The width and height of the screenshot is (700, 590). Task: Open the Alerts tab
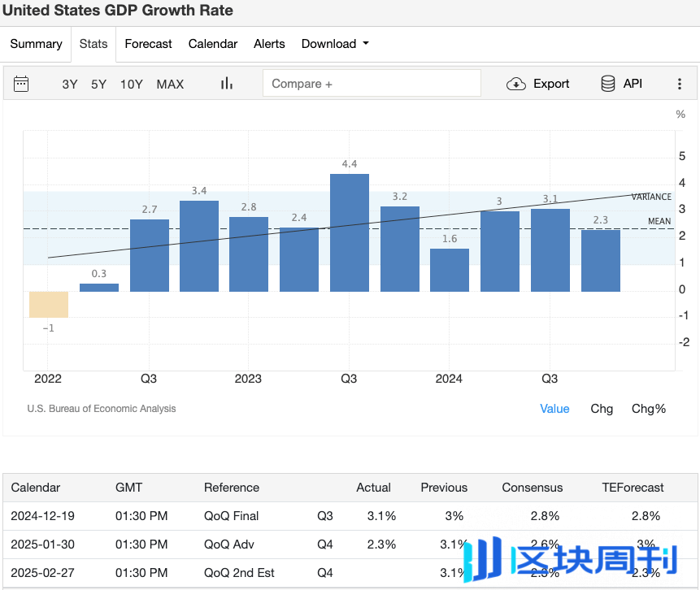[x=269, y=44]
